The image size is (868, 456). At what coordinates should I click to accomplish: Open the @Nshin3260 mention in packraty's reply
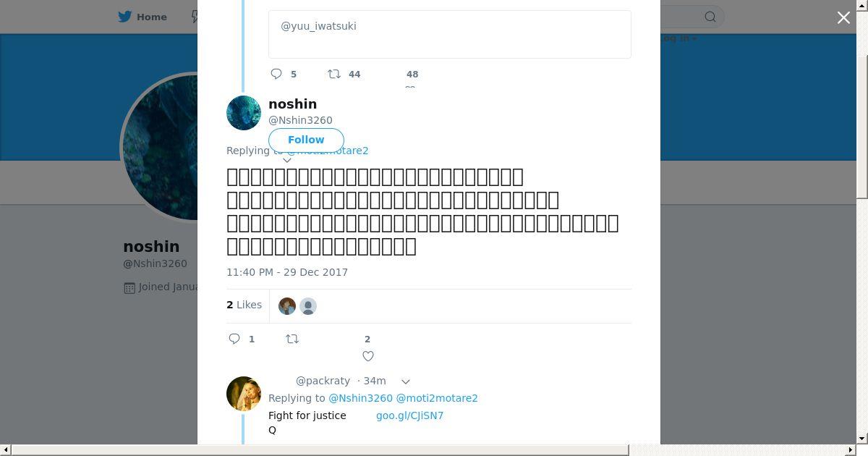pos(360,398)
